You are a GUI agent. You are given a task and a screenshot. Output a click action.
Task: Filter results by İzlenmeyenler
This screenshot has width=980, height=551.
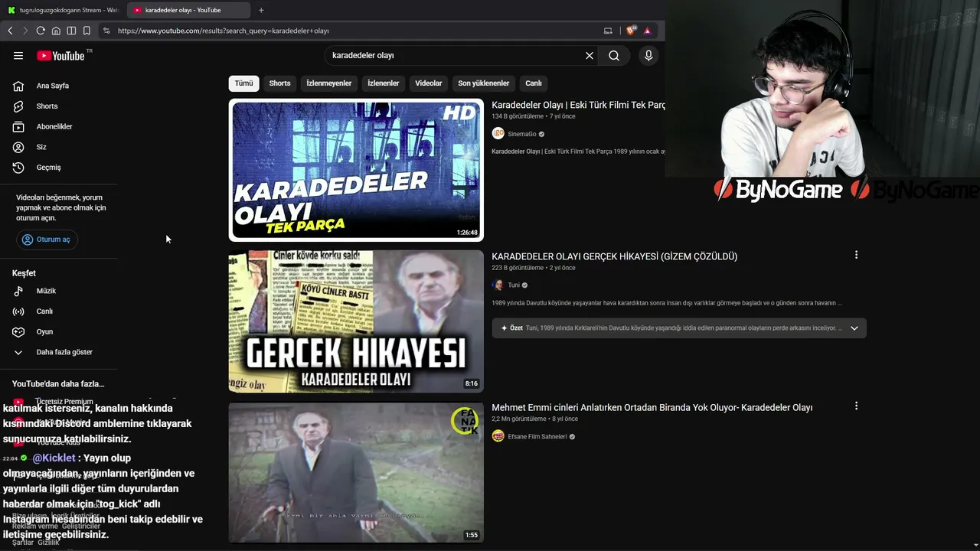pyautogui.click(x=329, y=83)
